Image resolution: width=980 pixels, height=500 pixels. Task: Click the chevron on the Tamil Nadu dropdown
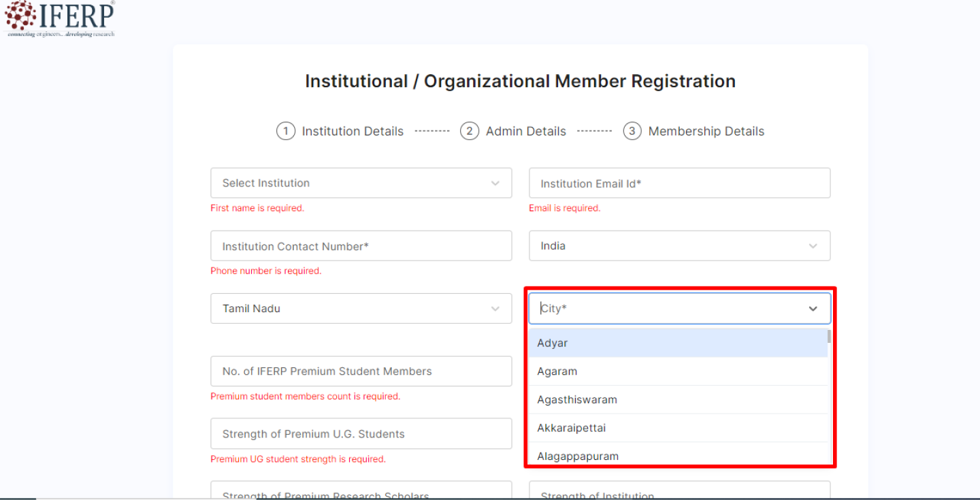495,308
